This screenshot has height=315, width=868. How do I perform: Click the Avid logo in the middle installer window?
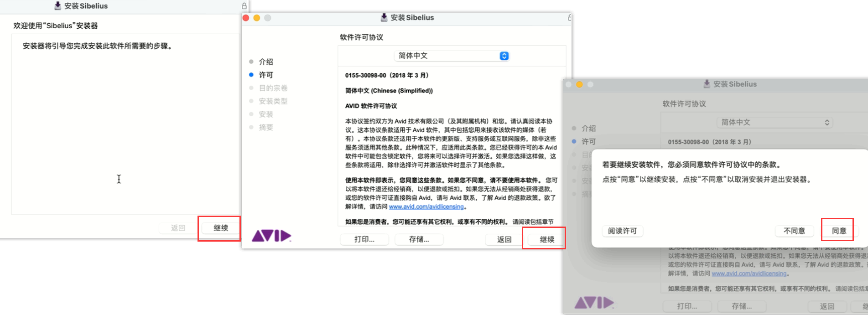pos(271,236)
